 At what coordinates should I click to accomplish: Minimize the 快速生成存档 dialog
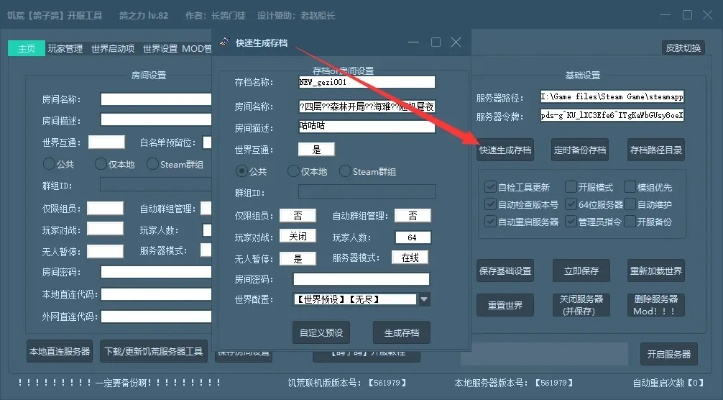coord(413,42)
